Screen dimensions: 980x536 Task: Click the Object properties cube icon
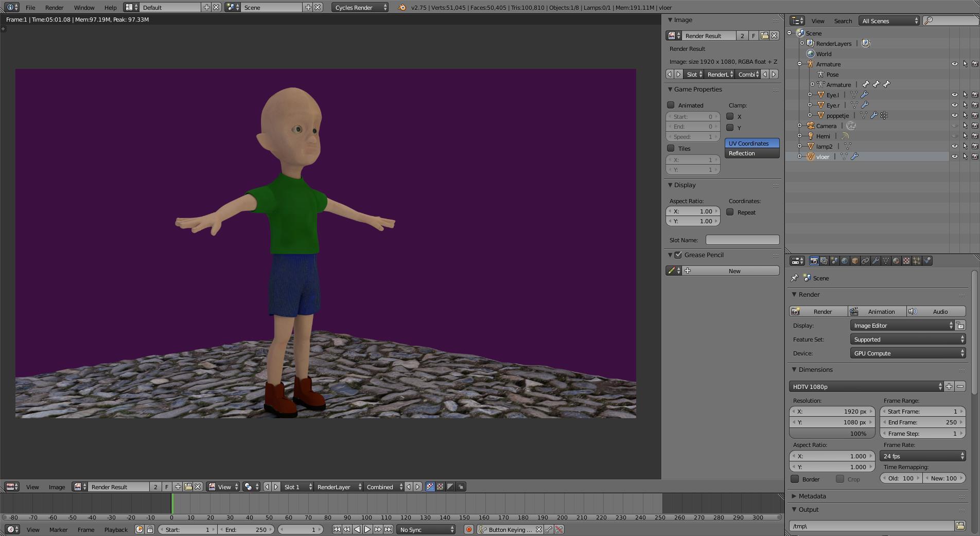[x=855, y=261]
